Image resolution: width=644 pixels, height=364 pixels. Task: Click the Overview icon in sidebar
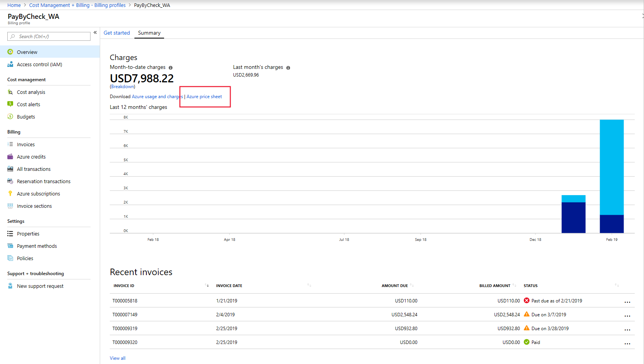10,52
